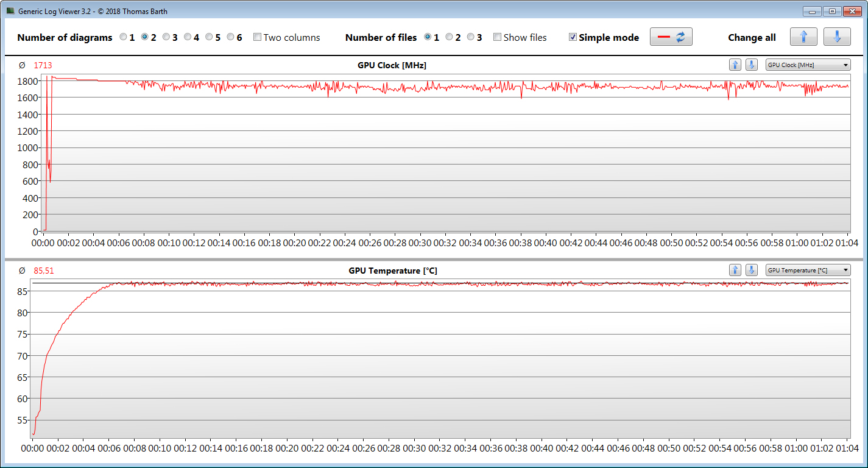Click the 01:00 mark on GPU Temperature axis
The height and width of the screenshot is (468, 868).
pyautogui.click(x=796, y=448)
